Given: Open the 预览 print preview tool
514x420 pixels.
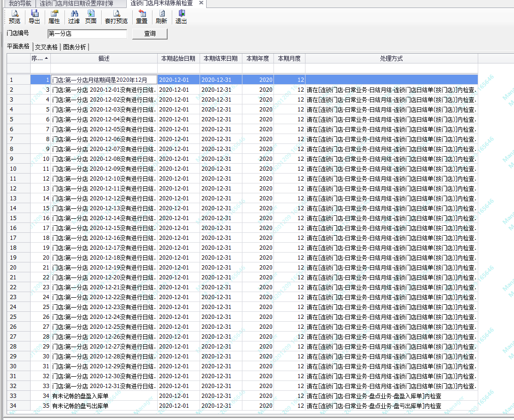Looking at the screenshot, I should pos(15,17).
